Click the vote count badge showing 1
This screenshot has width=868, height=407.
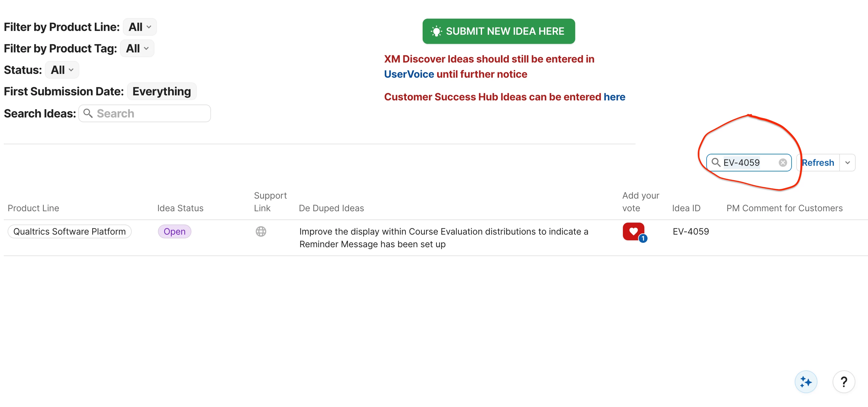click(x=643, y=238)
